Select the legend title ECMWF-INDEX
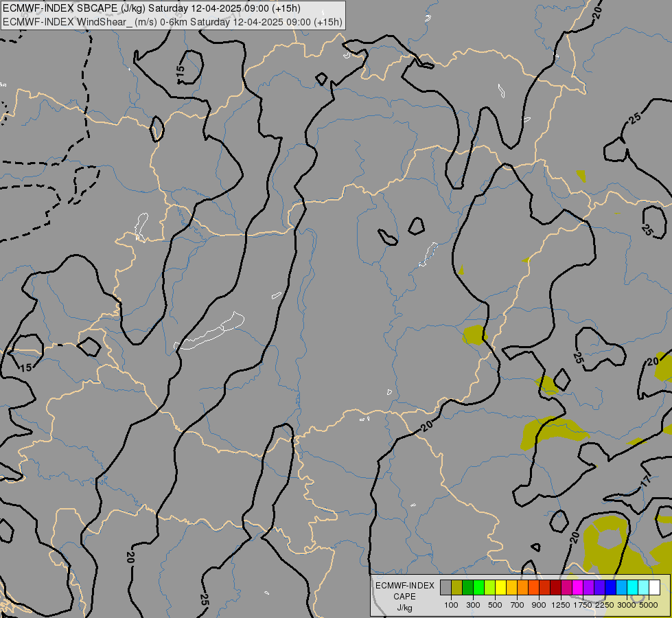 pos(404,586)
